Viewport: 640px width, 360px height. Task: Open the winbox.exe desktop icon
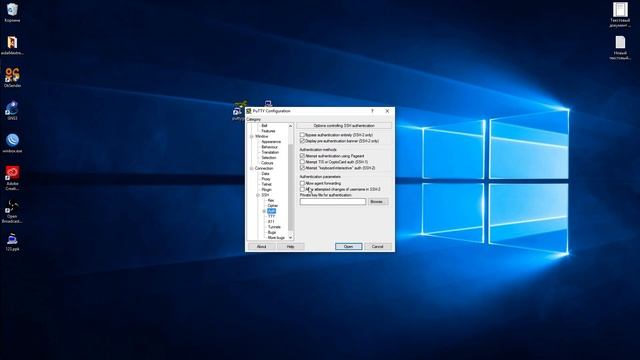click(12, 143)
